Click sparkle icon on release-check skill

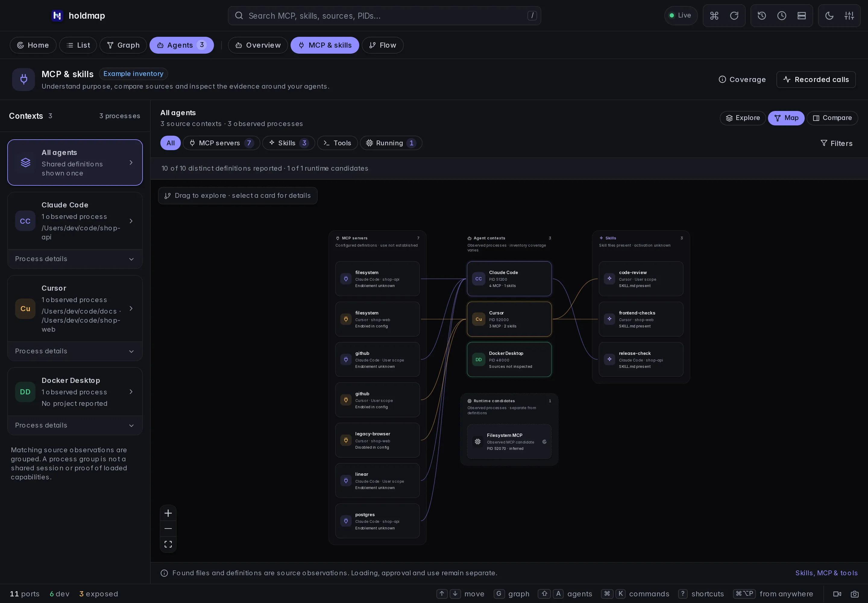pyautogui.click(x=610, y=359)
